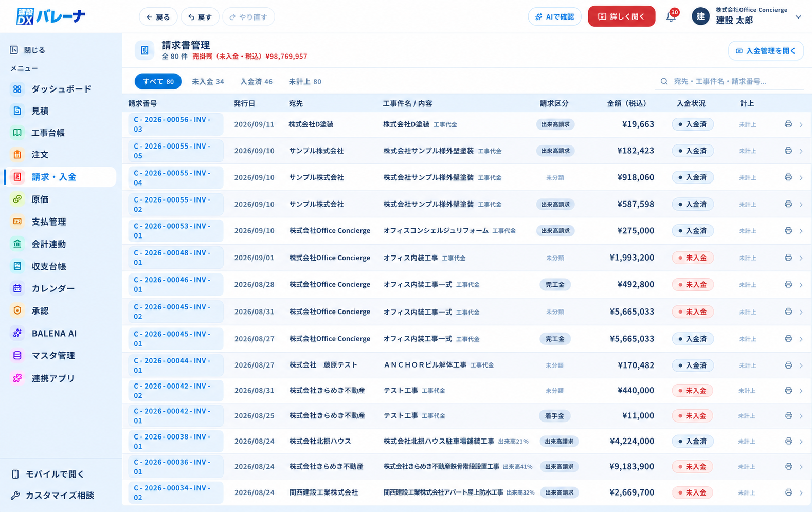Expand the ¥9,183,900 row chevron
This screenshot has width=812, height=512.
[x=801, y=467]
